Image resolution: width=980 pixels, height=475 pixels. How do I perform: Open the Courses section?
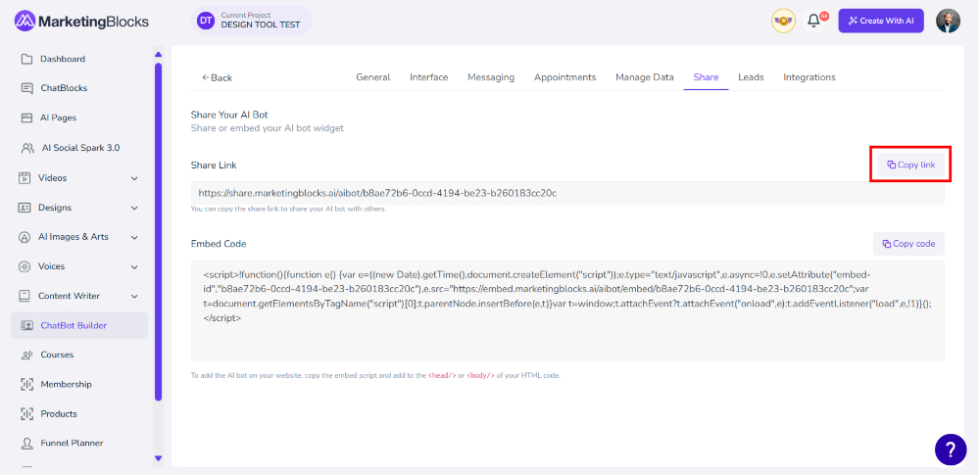point(57,355)
